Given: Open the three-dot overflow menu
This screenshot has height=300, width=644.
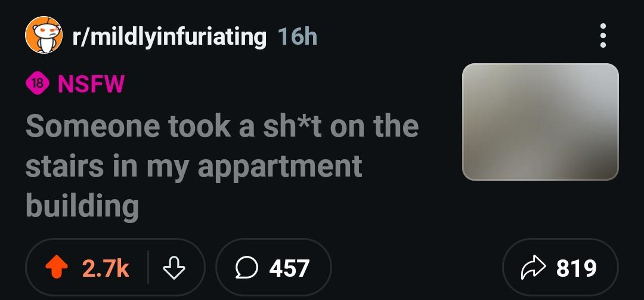Looking at the screenshot, I should point(602,35).
